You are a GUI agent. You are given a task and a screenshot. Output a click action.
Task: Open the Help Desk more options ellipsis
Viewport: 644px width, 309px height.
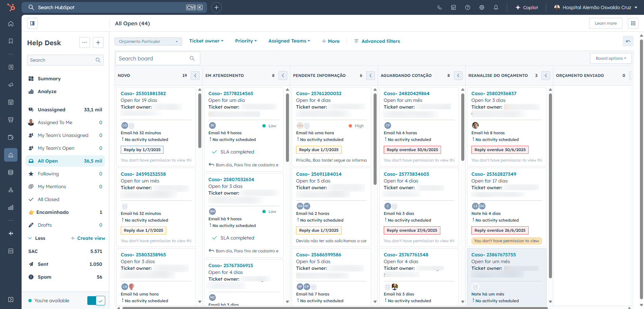click(x=85, y=43)
